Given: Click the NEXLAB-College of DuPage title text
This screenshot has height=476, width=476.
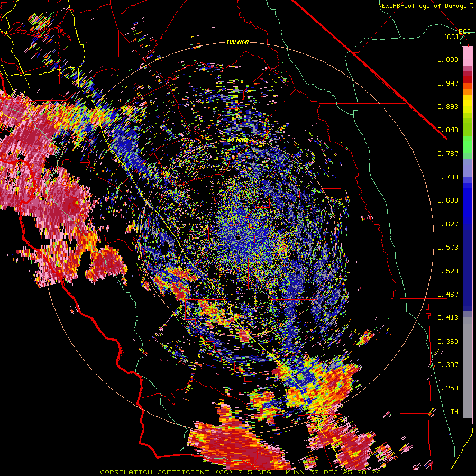Looking at the screenshot, I should [422, 6].
